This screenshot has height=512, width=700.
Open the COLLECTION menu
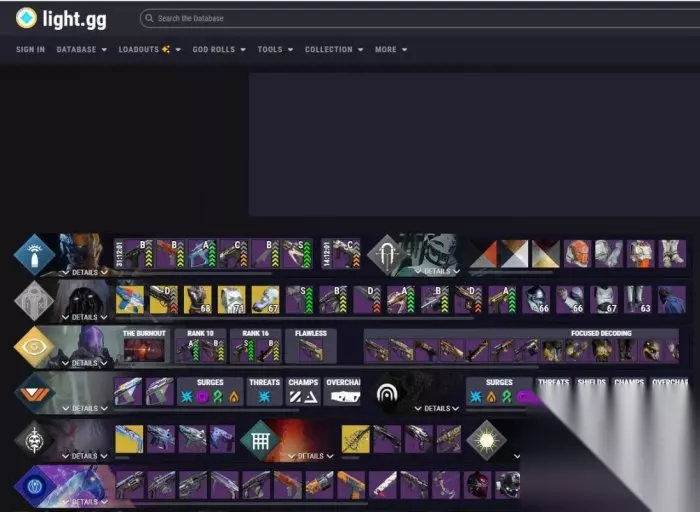(x=334, y=50)
